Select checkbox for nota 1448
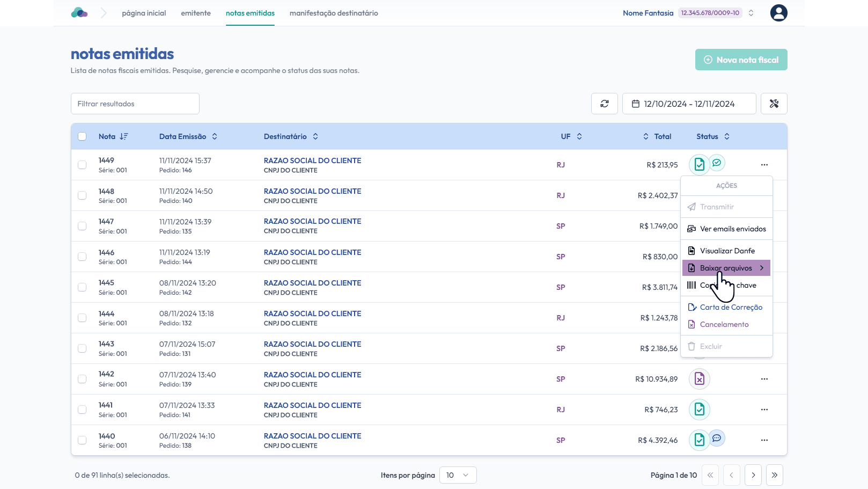This screenshot has width=868, height=489. coord(82,195)
